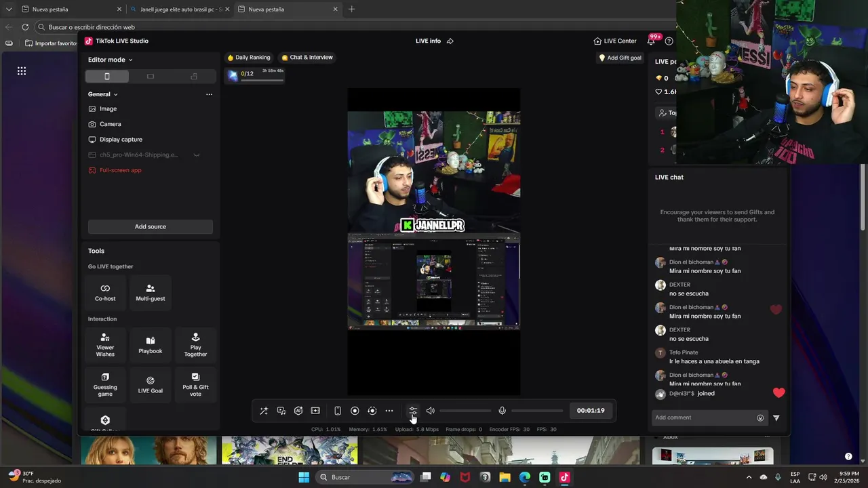Viewport: 868px width, 488px height.
Task: Open the Chat & Interview tab
Action: click(307, 58)
